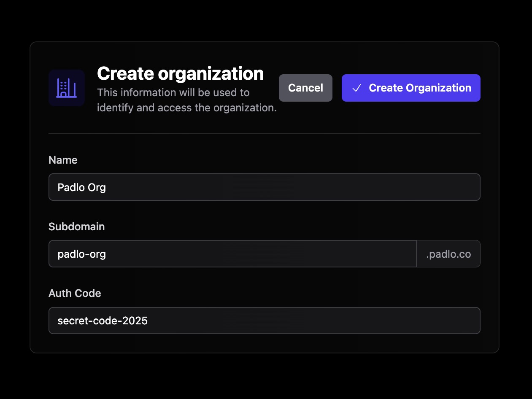
Task: Focus the Subdomain input field
Action: 232,254
